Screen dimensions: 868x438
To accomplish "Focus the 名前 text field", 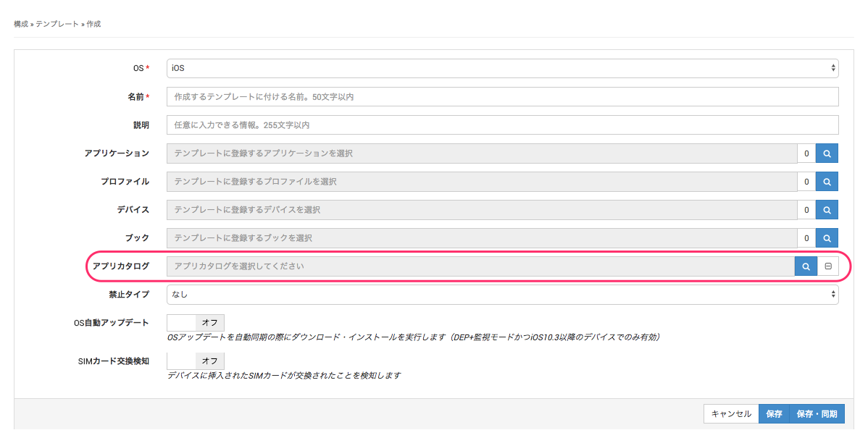I will (x=502, y=97).
